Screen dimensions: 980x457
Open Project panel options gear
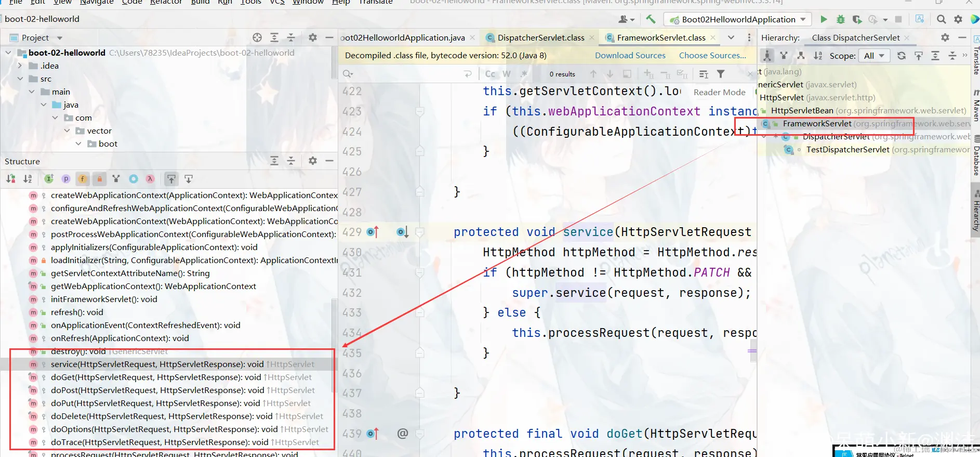(312, 37)
